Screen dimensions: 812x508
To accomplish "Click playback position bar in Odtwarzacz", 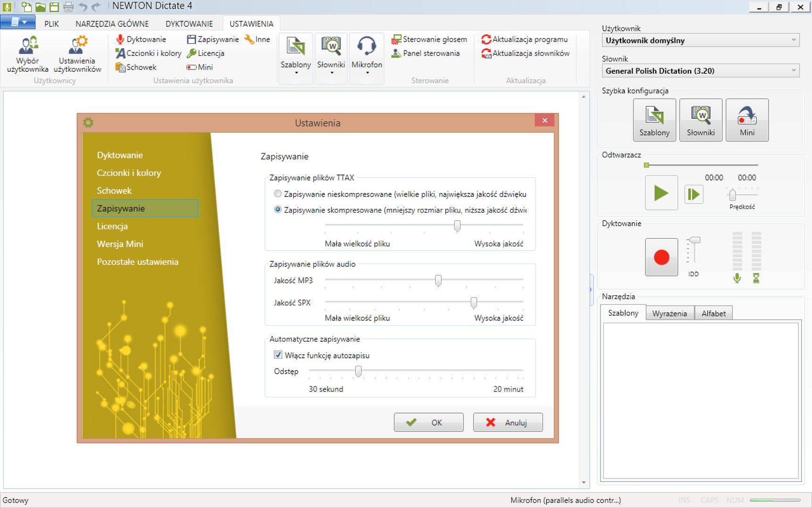I will point(701,165).
